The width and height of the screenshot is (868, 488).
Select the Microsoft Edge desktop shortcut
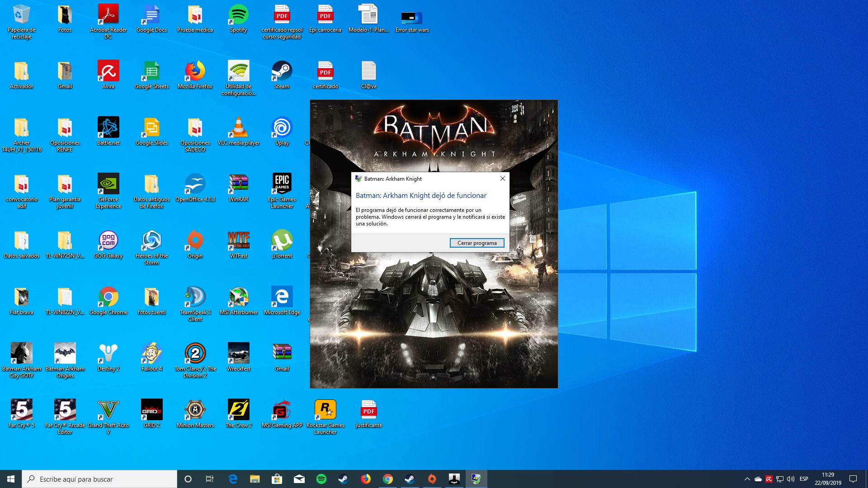pos(282,300)
